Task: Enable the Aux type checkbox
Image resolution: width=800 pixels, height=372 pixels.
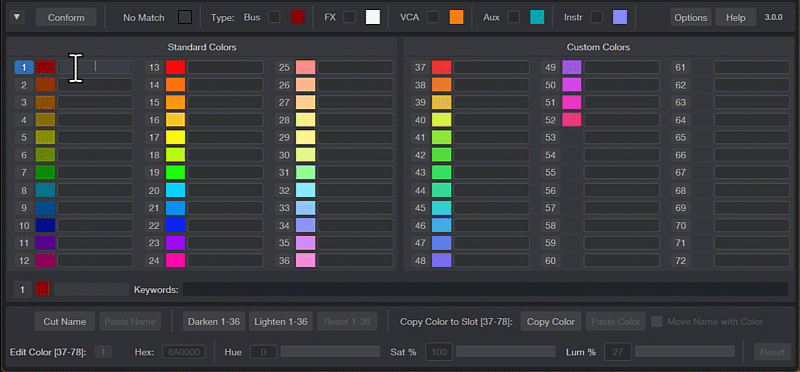Action: [514, 17]
